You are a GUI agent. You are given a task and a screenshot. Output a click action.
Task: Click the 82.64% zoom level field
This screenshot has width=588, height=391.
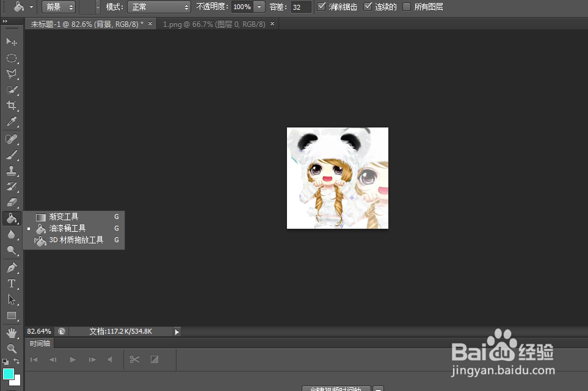pos(39,331)
